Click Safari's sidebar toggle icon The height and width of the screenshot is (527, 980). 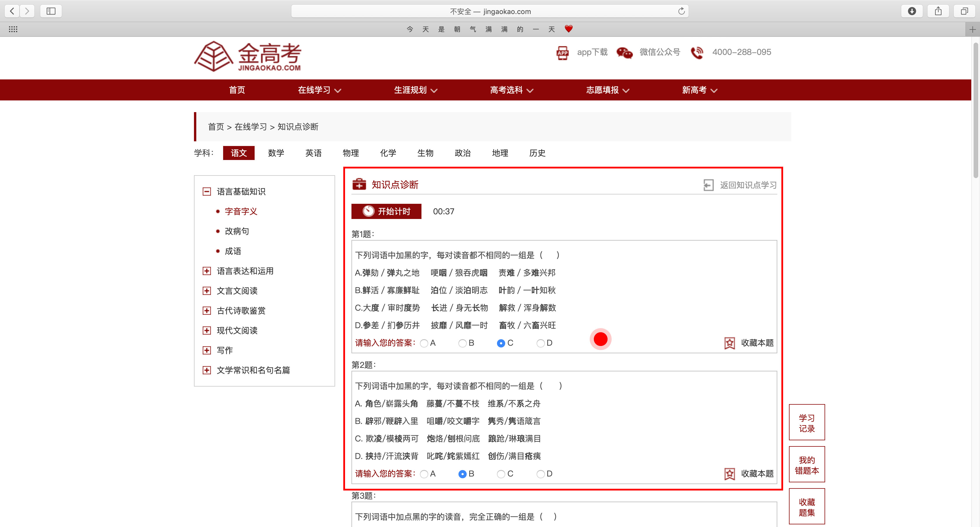coord(51,11)
